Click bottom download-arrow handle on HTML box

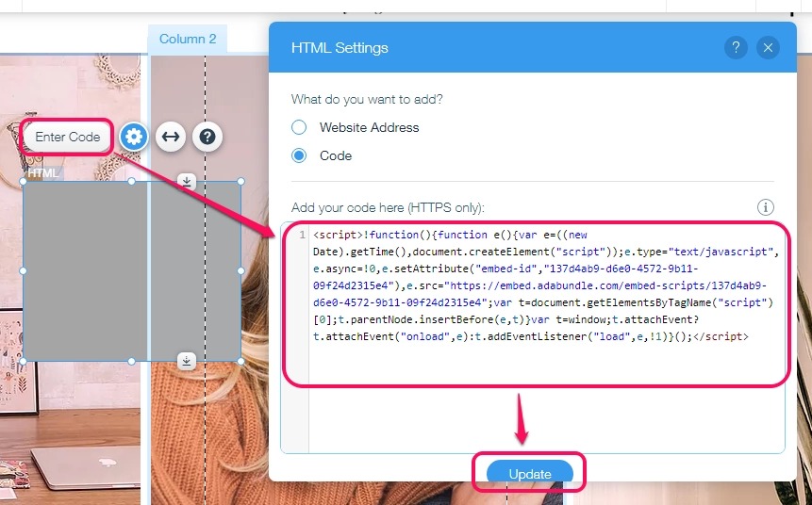click(x=187, y=361)
